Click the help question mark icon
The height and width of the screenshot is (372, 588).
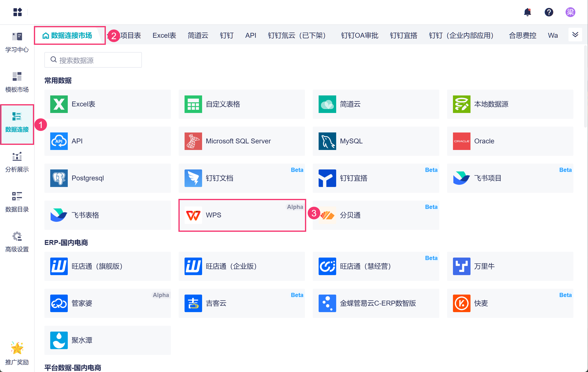tap(549, 12)
